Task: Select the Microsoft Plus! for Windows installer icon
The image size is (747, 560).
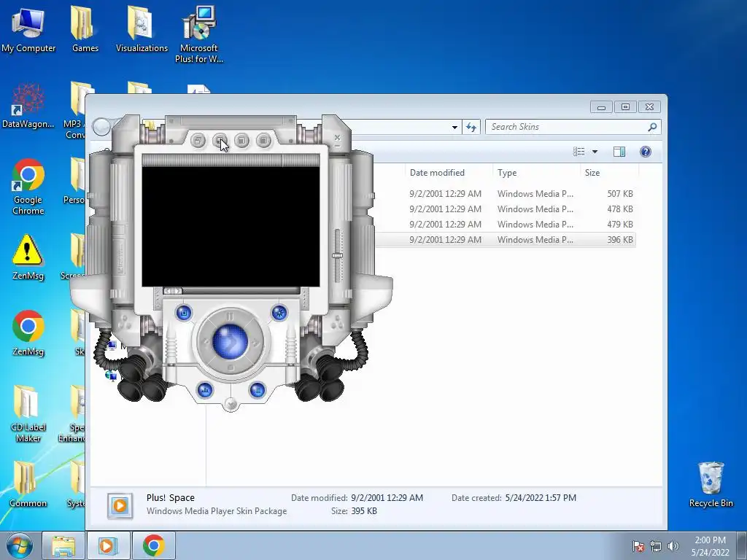Action: pos(198,34)
